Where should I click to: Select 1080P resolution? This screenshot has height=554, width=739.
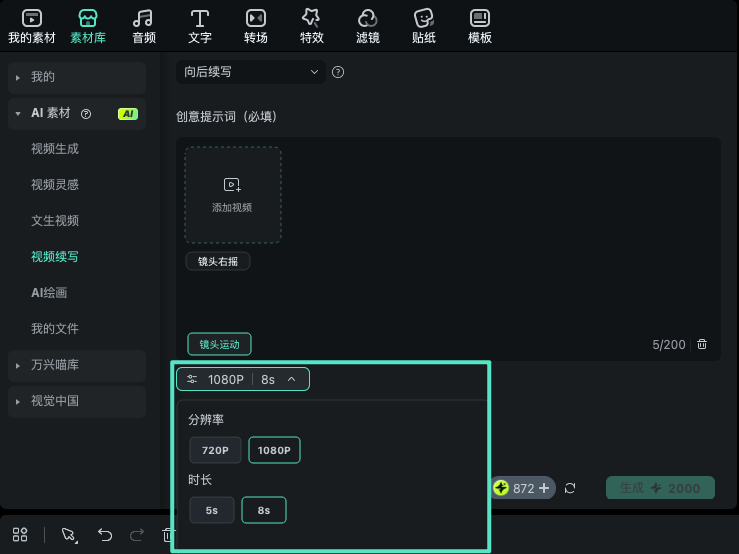[x=274, y=450]
